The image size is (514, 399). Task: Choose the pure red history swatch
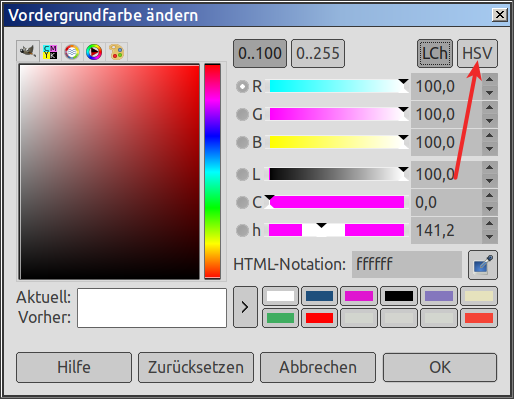tap(319, 318)
